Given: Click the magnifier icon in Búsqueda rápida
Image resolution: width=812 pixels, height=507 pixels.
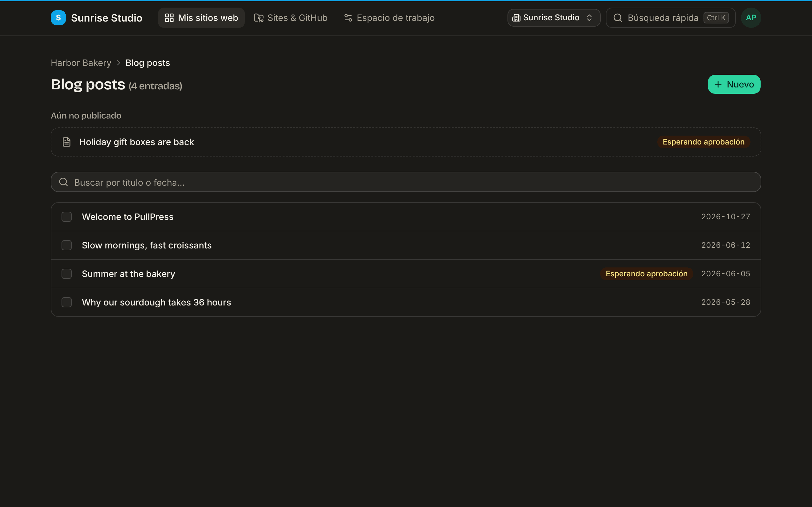Looking at the screenshot, I should 618,18.
